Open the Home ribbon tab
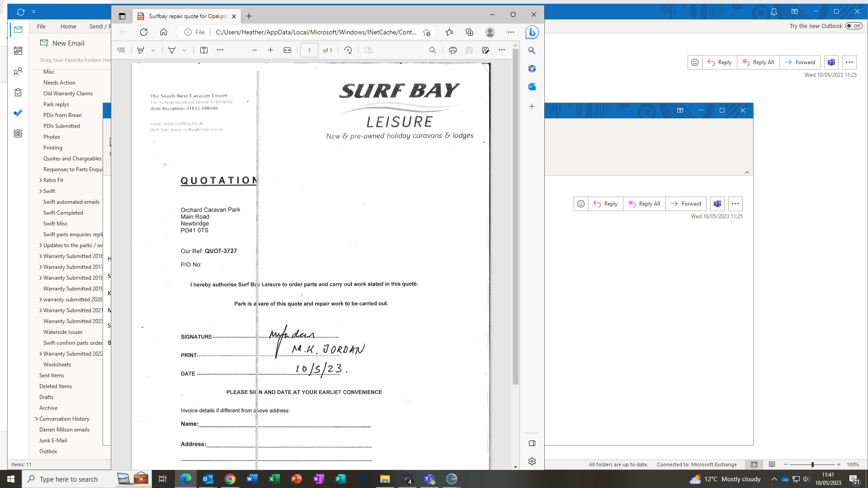 click(68, 26)
